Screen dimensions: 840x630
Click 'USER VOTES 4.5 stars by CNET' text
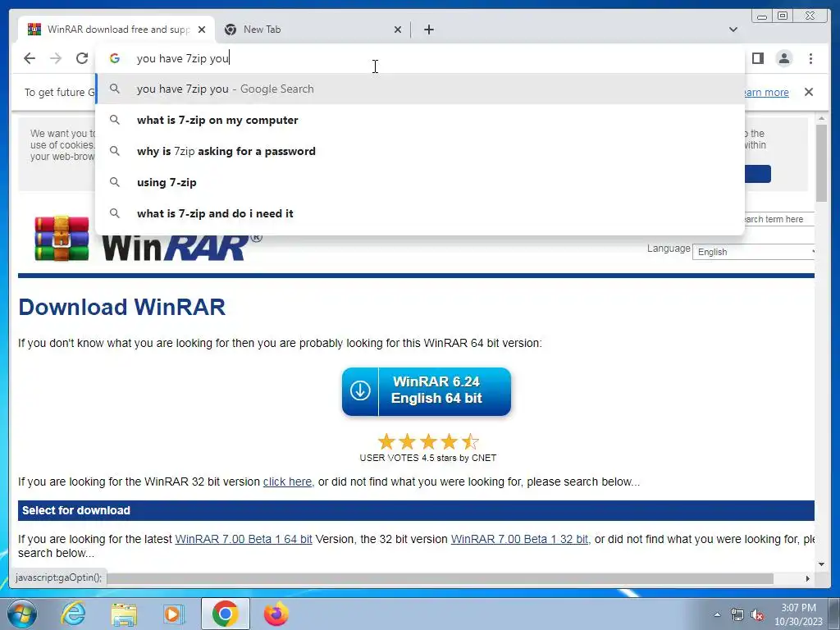(x=428, y=458)
